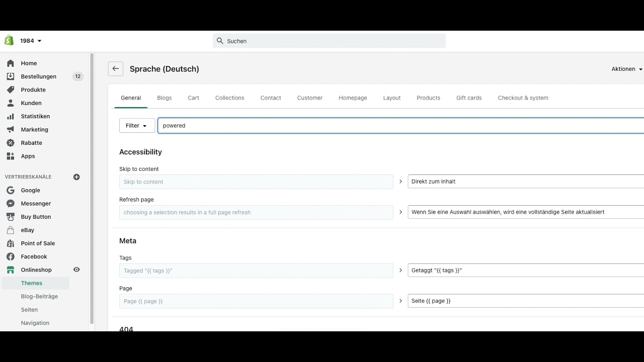View Onlineshop with the eye icon
This screenshot has width=644, height=362.
pyautogui.click(x=76, y=269)
